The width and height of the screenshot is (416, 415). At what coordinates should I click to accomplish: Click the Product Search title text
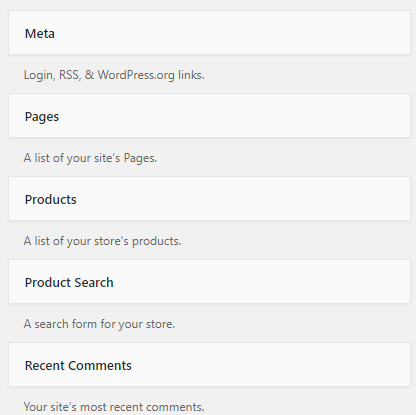69,283
